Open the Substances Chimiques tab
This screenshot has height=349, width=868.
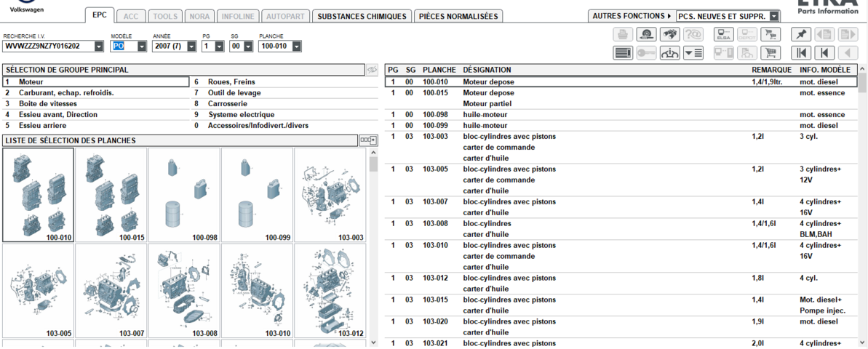pos(362,17)
